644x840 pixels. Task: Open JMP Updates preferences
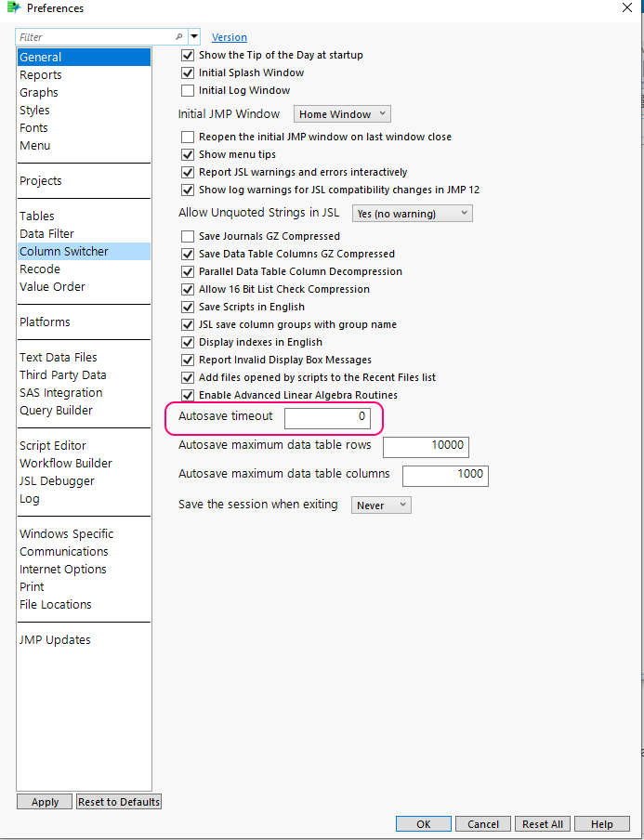coord(85,641)
